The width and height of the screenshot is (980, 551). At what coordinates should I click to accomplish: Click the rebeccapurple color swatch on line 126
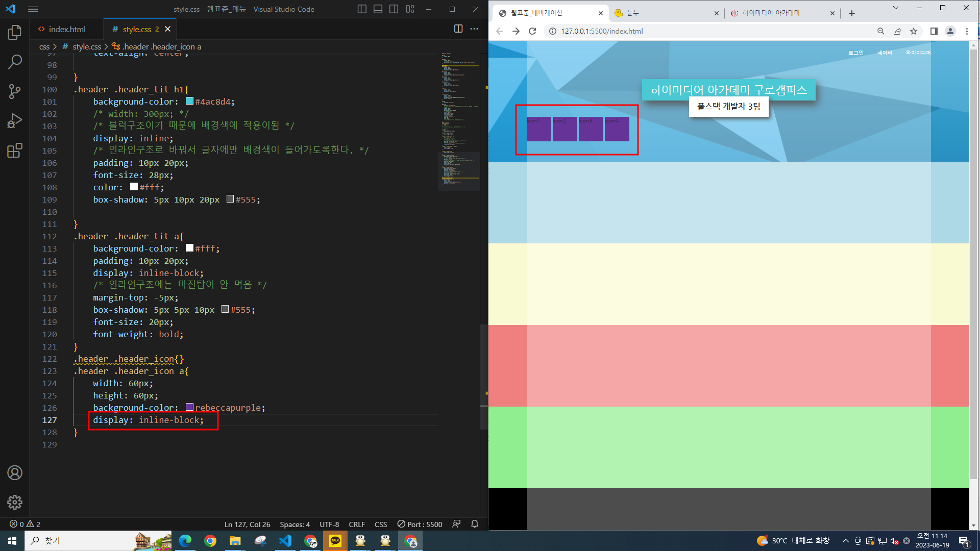(x=189, y=407)
